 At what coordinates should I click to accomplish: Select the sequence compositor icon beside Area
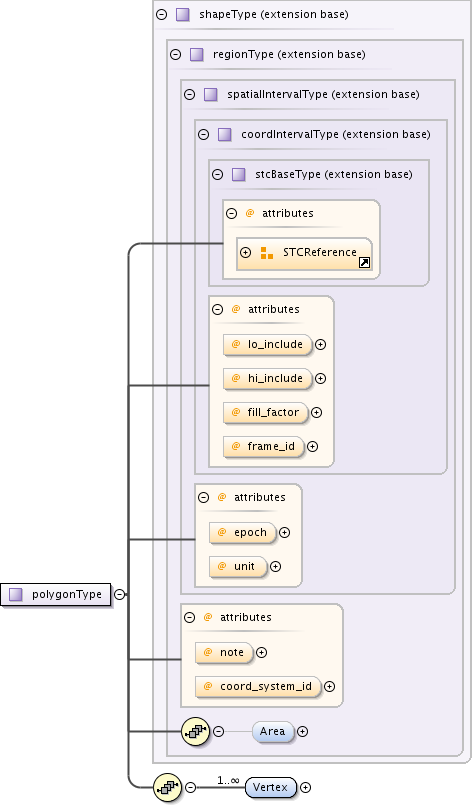(x=196, y=731)
